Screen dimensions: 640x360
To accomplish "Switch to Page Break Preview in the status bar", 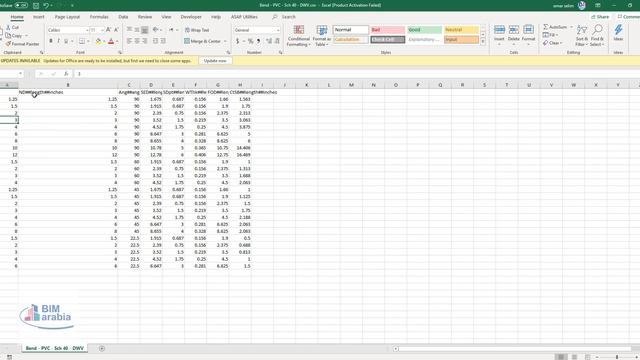I will (x=587, y=357).
